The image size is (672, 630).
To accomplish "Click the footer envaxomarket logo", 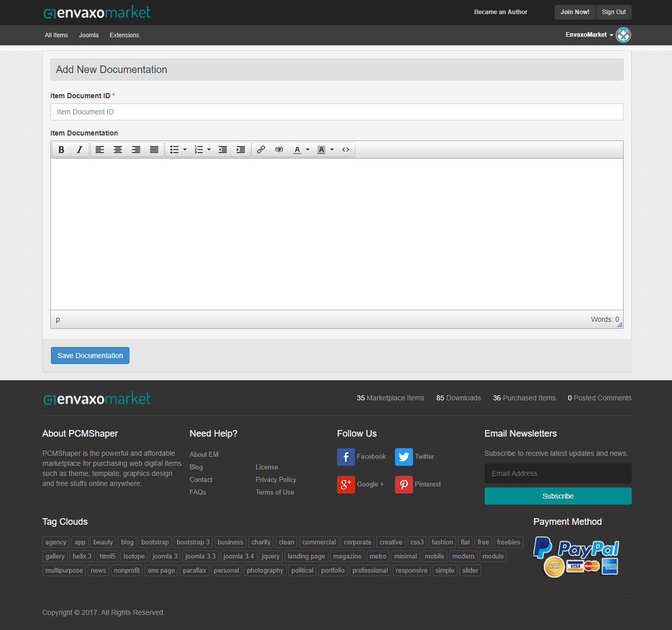I will pos(97,398).
